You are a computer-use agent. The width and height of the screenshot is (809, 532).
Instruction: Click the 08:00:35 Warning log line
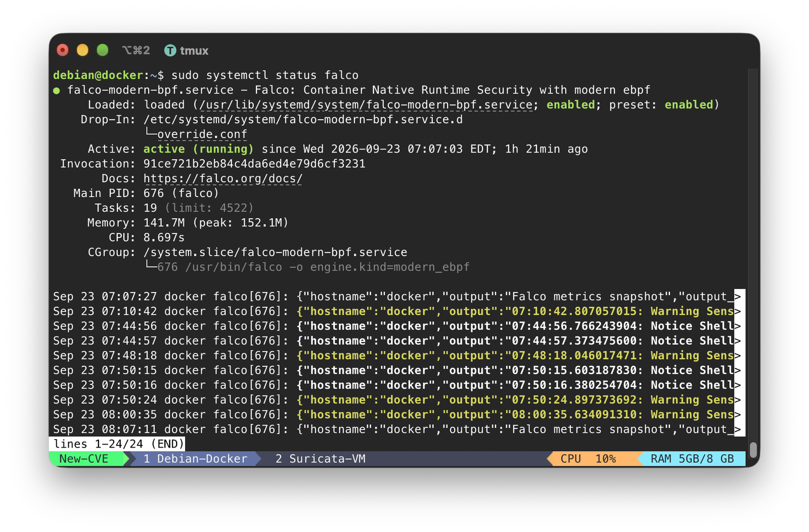pos(397,414)
